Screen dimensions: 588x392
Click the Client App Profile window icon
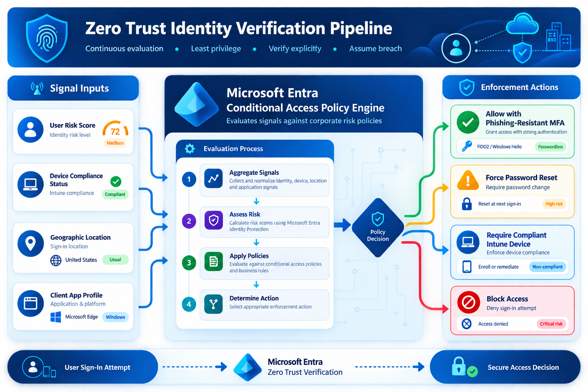[x=31, y=304]
